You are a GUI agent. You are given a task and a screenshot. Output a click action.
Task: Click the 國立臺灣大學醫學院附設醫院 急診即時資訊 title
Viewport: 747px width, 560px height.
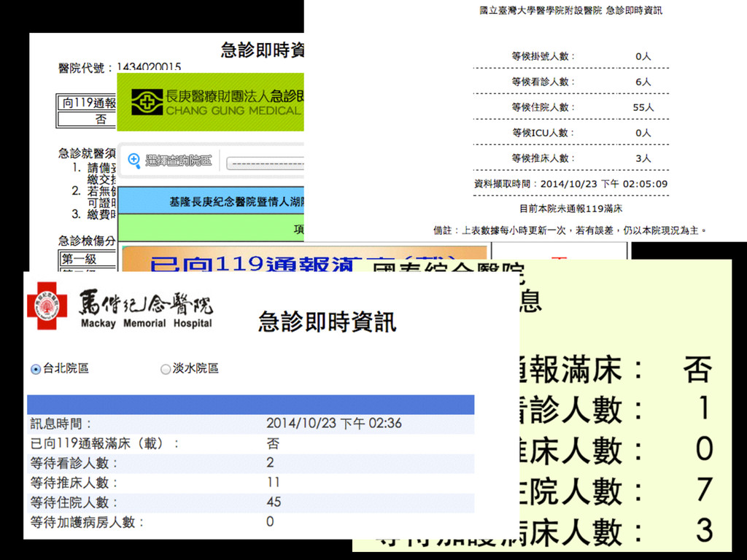coord(570,10)
